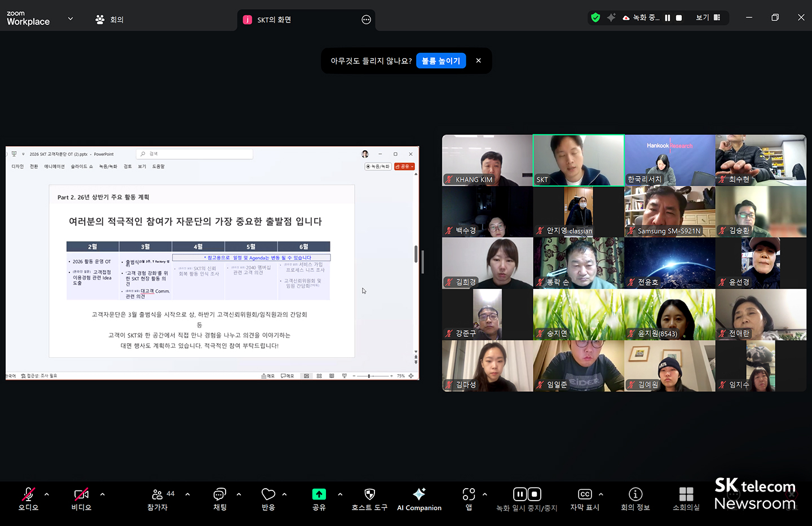Switch PowerPoint to reading view icon

332,376
